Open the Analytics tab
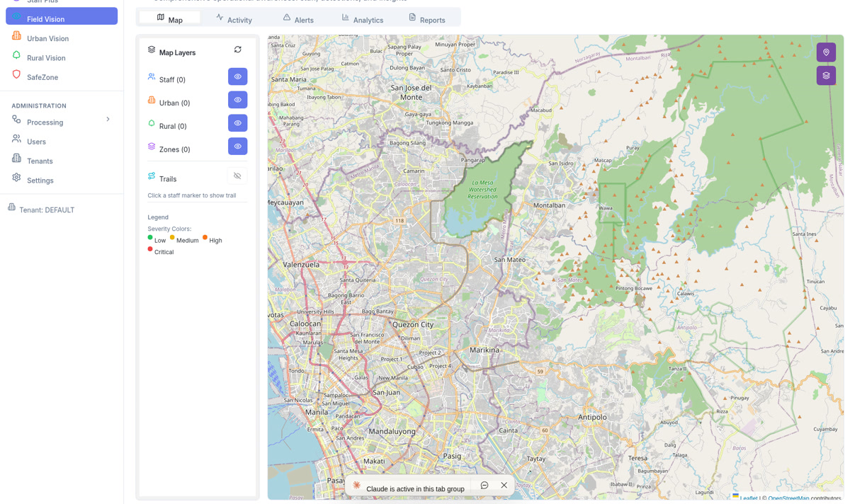The height and width of the screenshot is (504, 850). (363, 19)
